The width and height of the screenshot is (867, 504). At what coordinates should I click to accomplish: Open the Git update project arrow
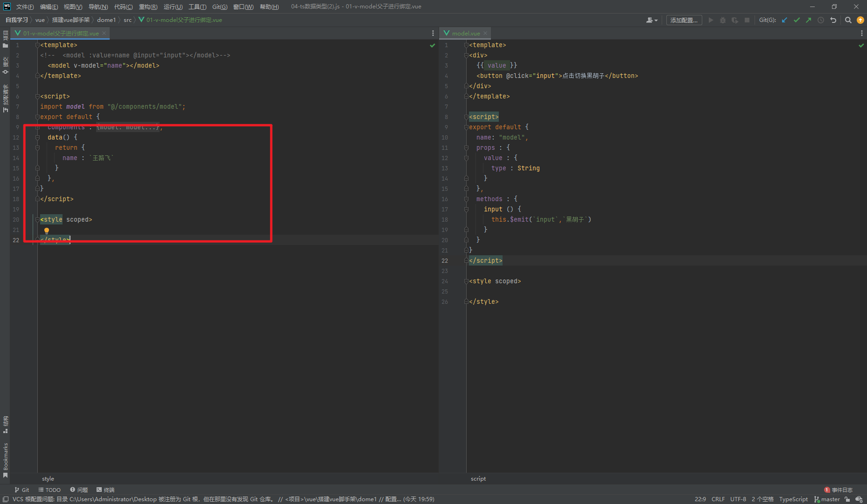point(784,20)
